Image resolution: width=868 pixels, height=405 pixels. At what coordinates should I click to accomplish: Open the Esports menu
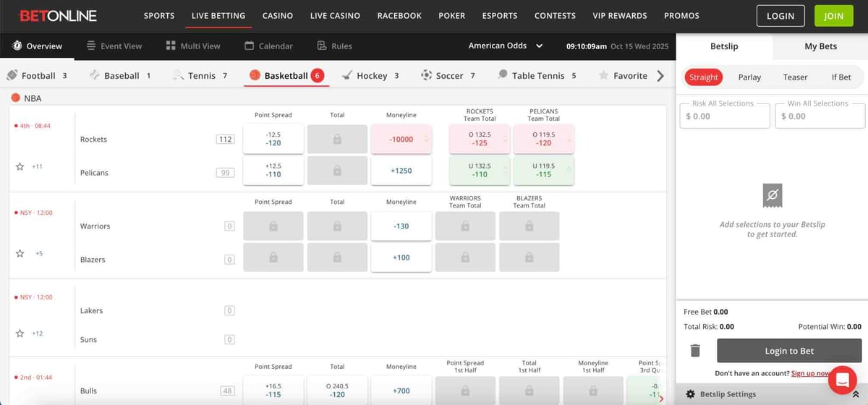point(500,15)
